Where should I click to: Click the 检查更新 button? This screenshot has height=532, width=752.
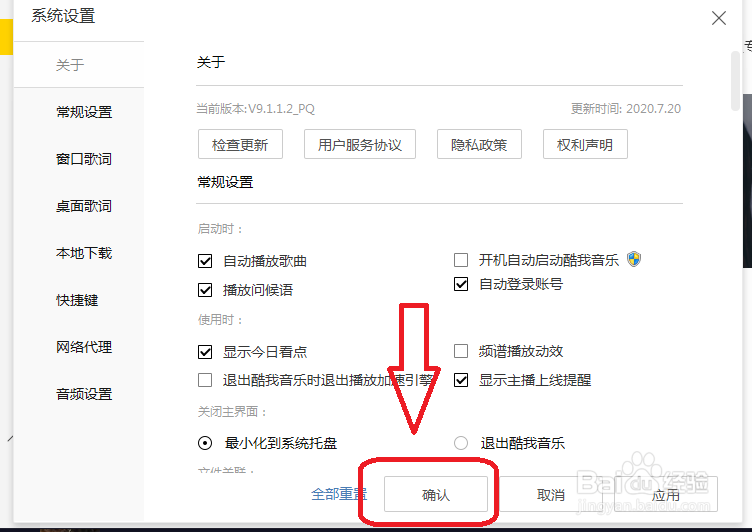tap(240, 144)
